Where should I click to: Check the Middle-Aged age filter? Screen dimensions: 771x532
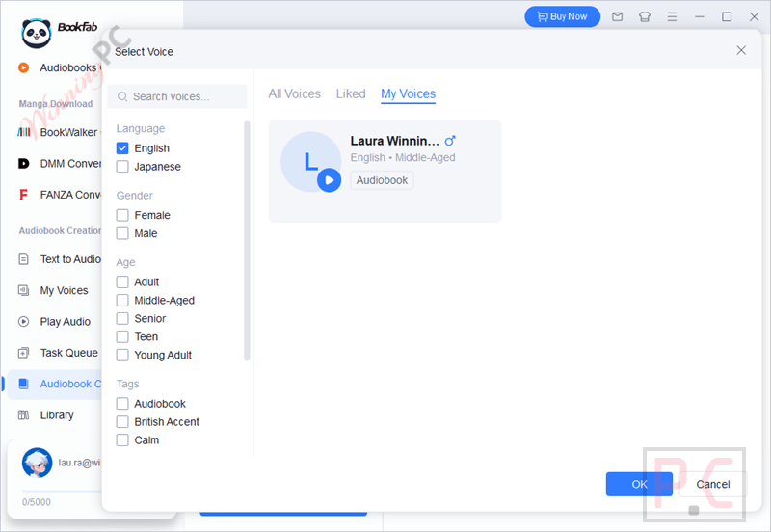coord(122,300)
